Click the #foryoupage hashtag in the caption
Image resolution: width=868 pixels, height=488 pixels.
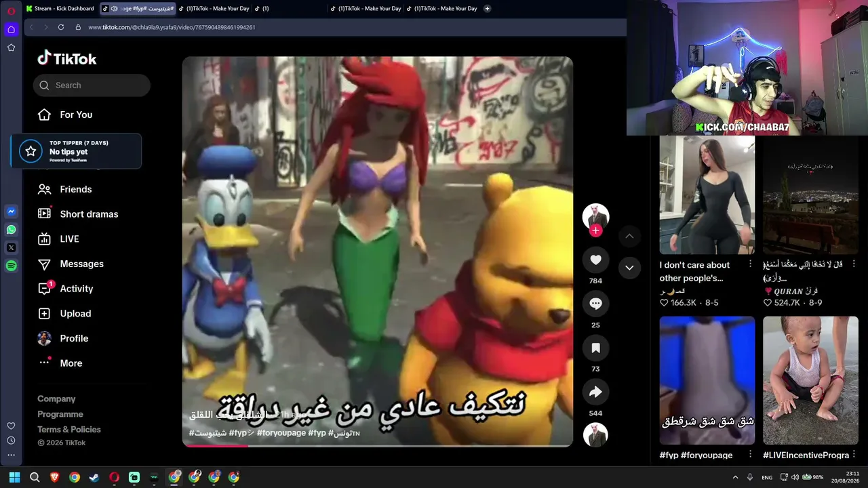pyautogui.click(x=281, y=432)
